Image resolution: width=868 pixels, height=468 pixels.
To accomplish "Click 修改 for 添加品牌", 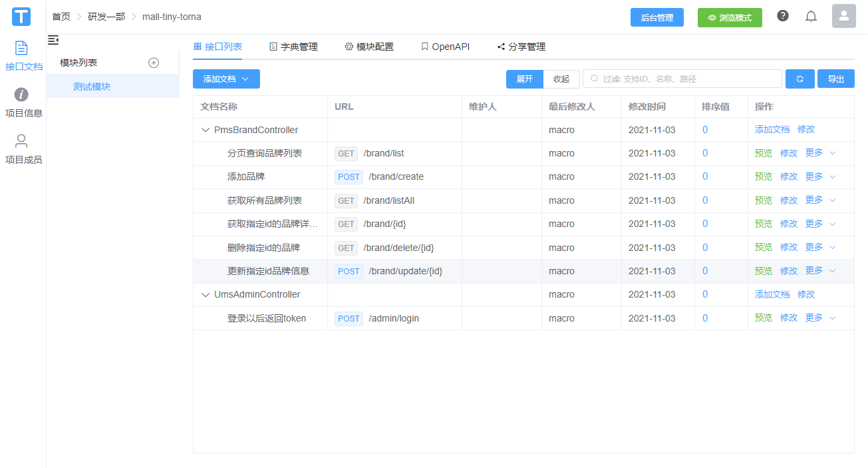I will [789, 176].
